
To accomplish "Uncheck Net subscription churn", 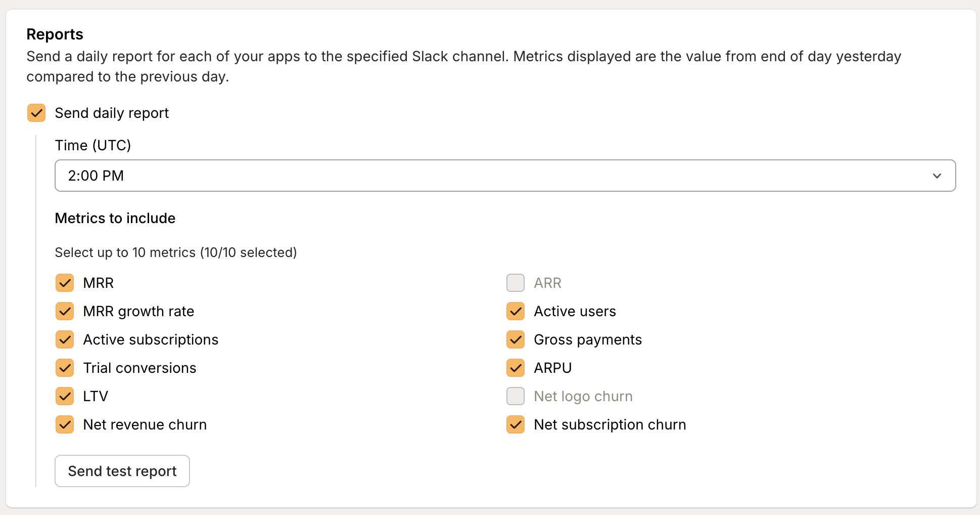I will [515, 424].
